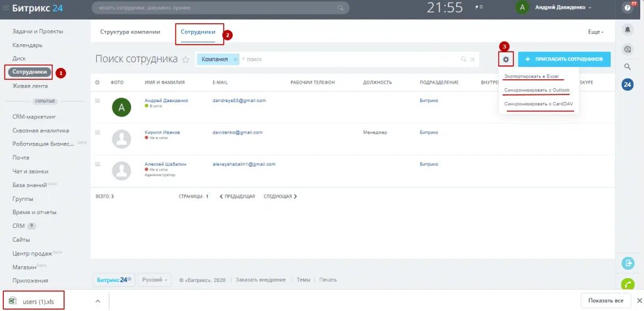Open the Андрей Давиденко user dropdown in header

coord(563,8)
